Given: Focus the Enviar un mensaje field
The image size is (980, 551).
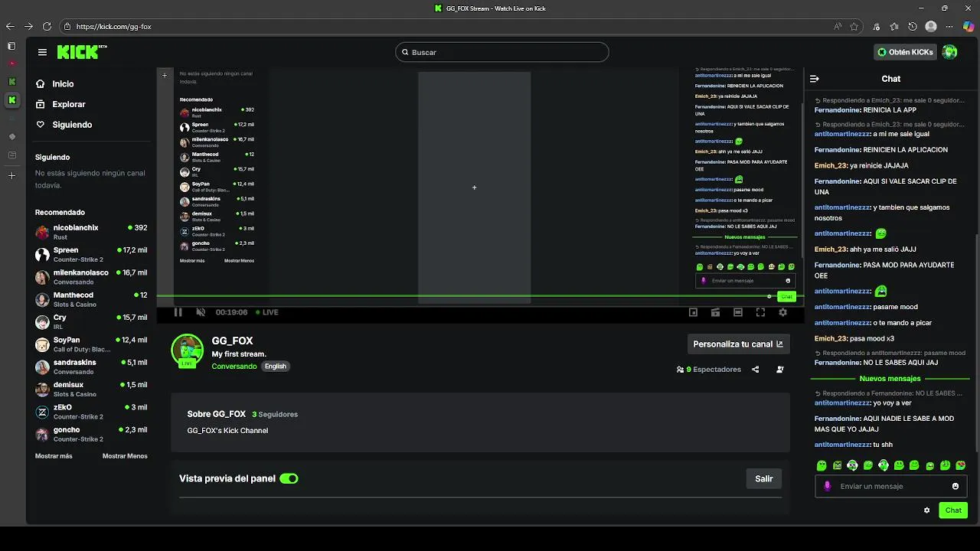Looking at the screenshot, I should pyautogui.click(x=891, y=486).
